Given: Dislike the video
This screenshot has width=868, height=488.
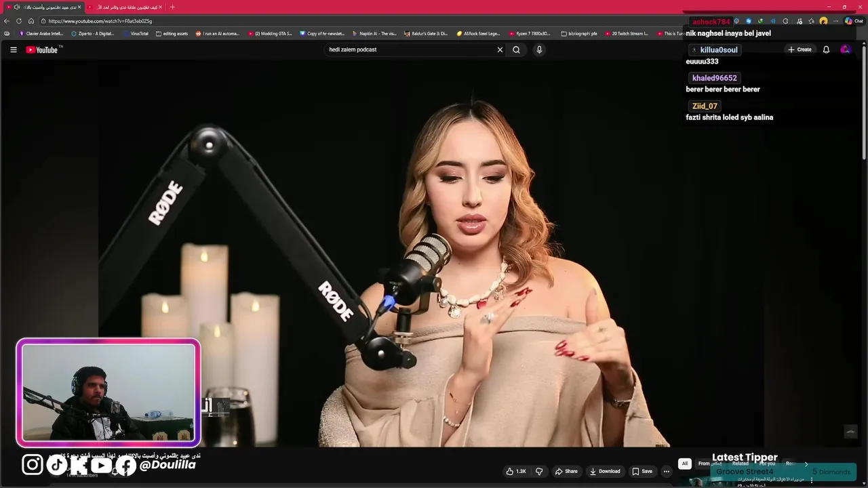Looking at the screenshot, I should tap(539, 471).
